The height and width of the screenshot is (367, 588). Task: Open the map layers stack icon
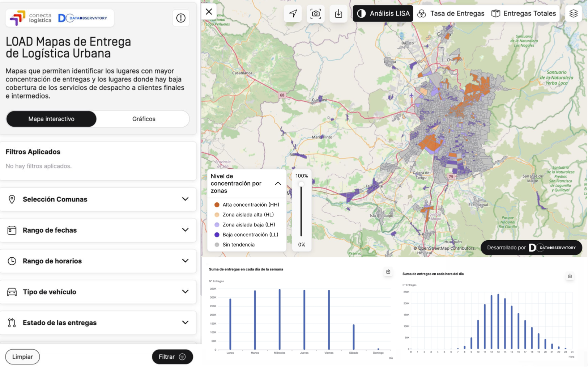pos(573,14)
